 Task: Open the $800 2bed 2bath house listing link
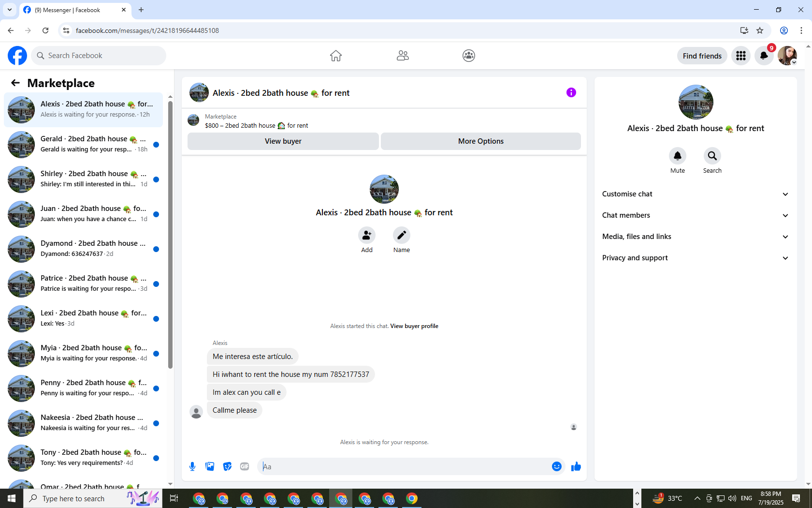coord(256,125)
